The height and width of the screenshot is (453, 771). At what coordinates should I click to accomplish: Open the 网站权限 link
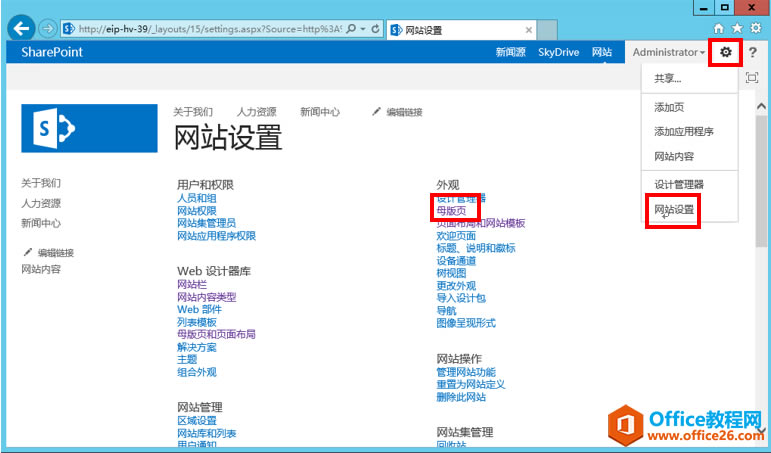click(197, 211)
